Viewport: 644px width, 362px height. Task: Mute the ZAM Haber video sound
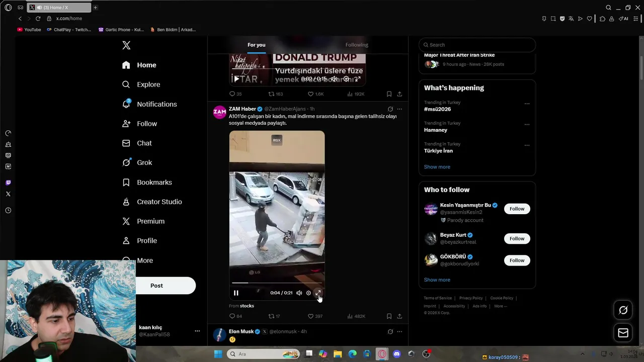[299, 293]
